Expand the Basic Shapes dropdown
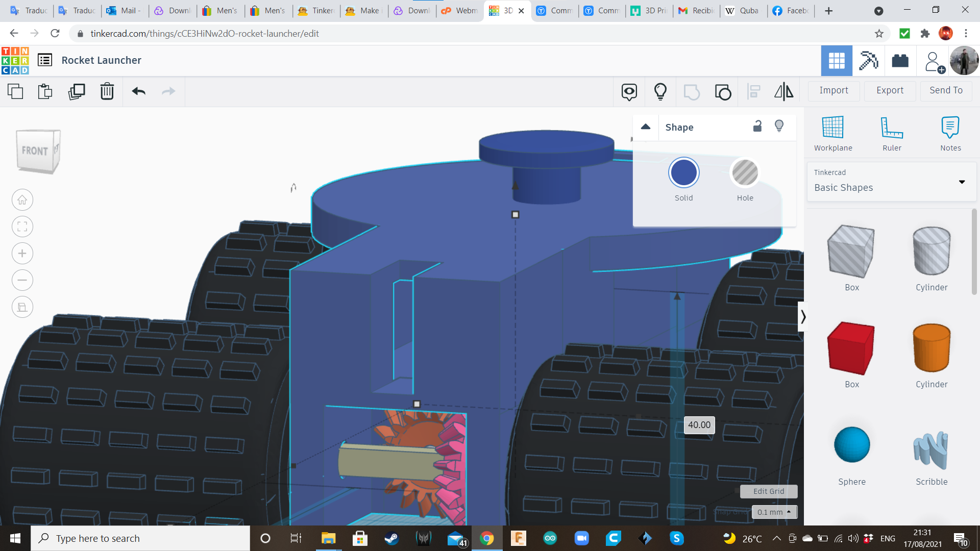Viewport: 980px width, 551px height. click(962, 182)
